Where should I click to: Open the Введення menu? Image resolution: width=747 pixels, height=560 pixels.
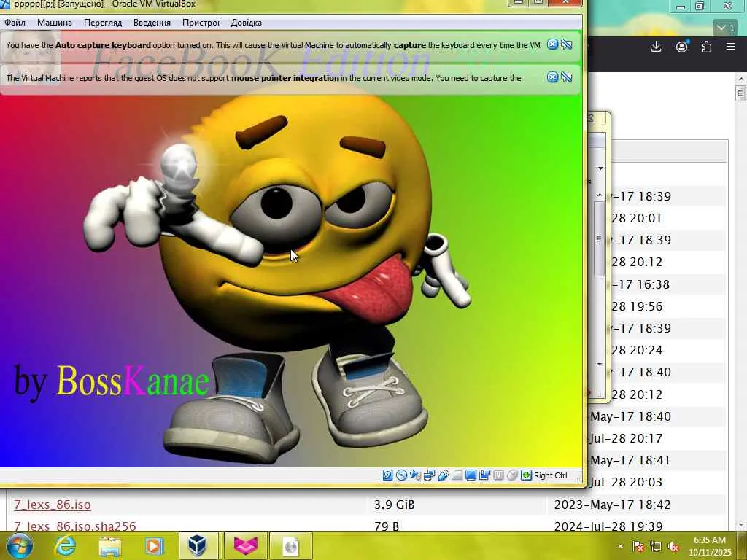[152, 23]
